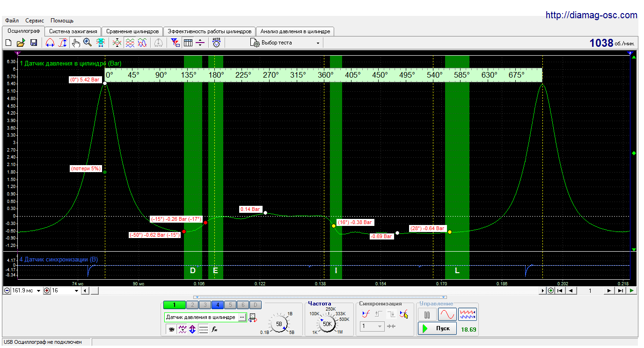Toggle the grid table icon
The height and width of the screenshot is (348, 644).
click(188, 43)
